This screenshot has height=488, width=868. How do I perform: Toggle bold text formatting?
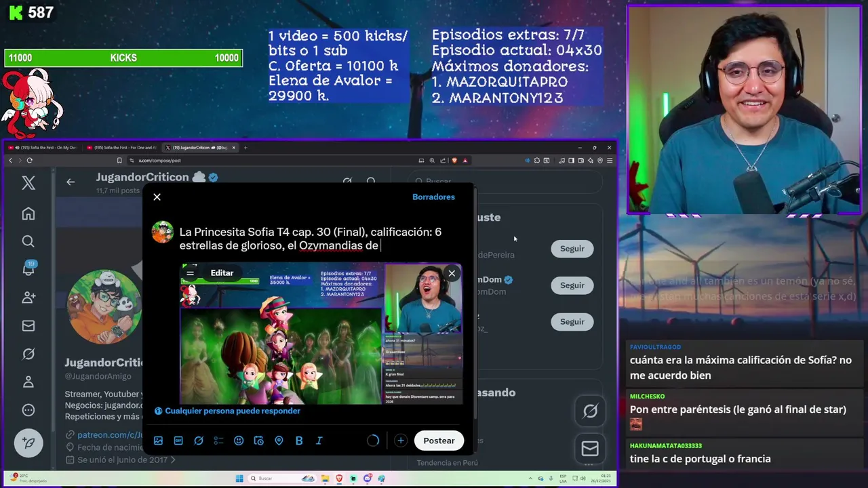[x=299, y=441]
